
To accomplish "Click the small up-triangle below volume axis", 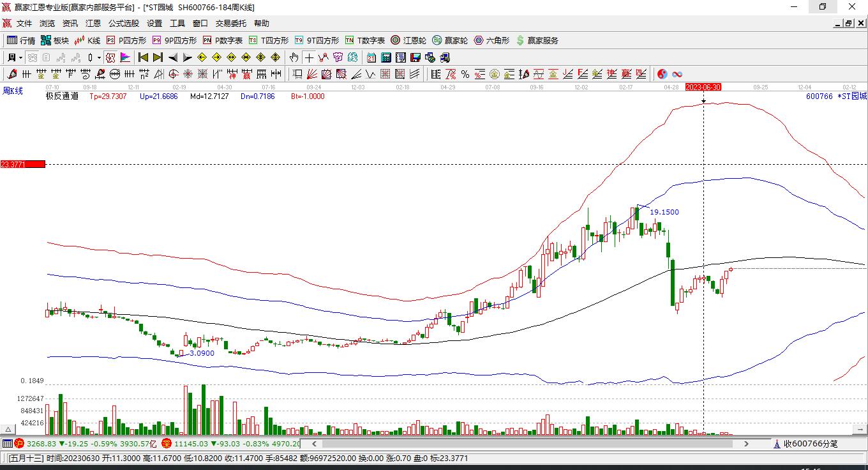I will tap(9, 430).
